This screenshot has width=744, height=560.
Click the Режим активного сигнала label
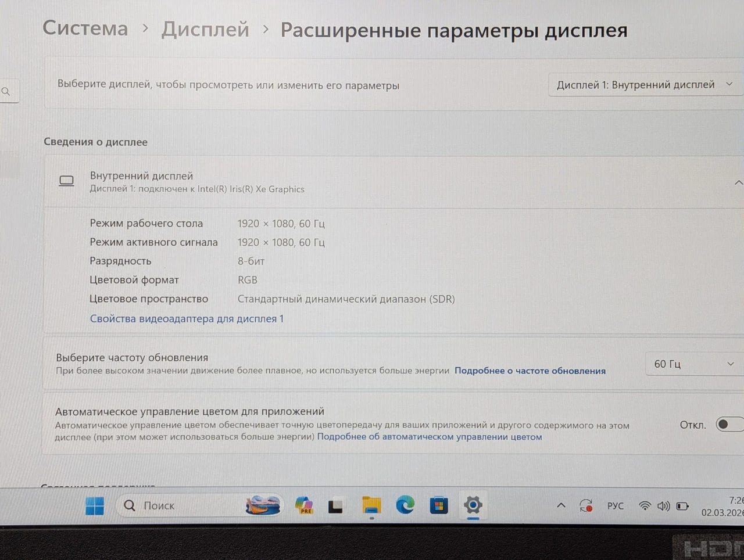click(x=153, y=242)
